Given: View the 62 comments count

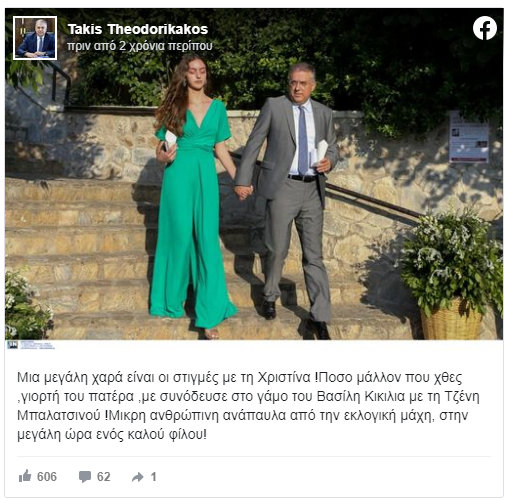Looking at the screenshot, I should click(103, 477).
